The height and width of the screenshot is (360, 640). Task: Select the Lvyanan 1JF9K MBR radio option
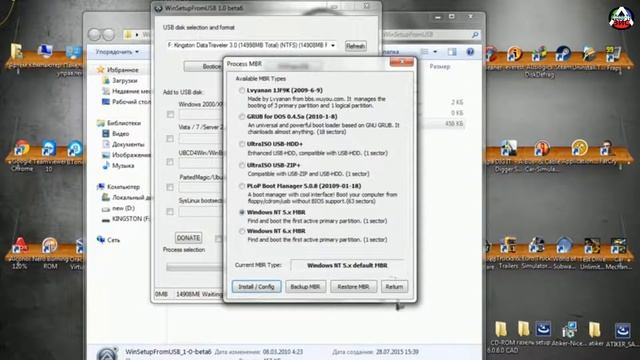coord(242,91)
